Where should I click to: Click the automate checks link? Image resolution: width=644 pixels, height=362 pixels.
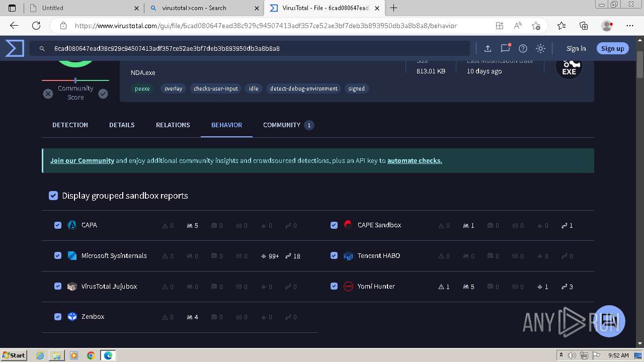tap(415, 160)
